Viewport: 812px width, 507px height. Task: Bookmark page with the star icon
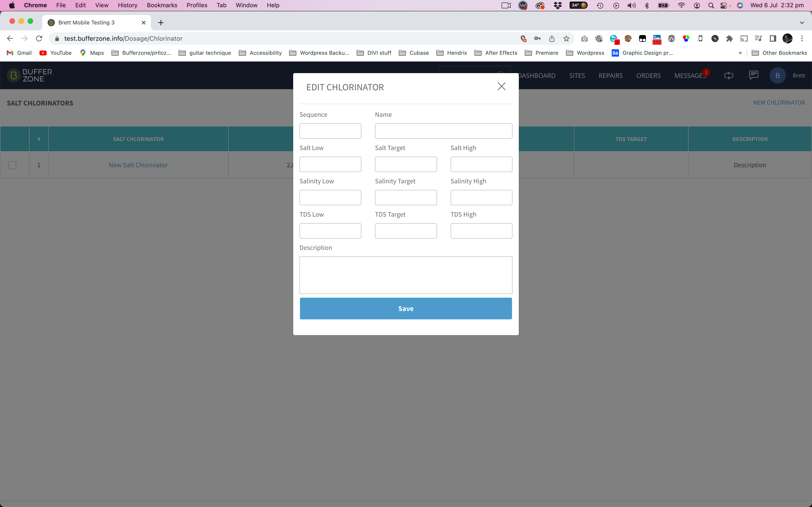pos(566,38)
